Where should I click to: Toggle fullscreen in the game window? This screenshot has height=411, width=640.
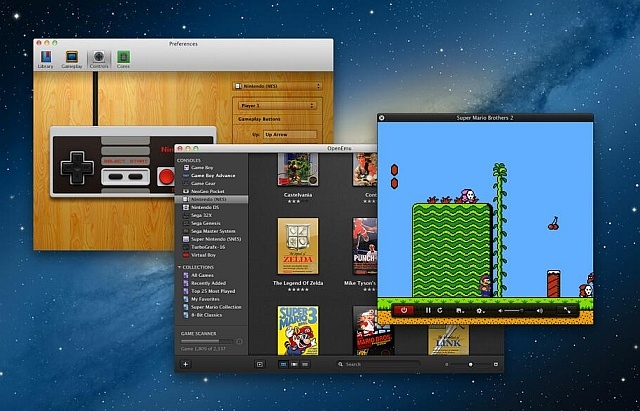coord(567,310)
